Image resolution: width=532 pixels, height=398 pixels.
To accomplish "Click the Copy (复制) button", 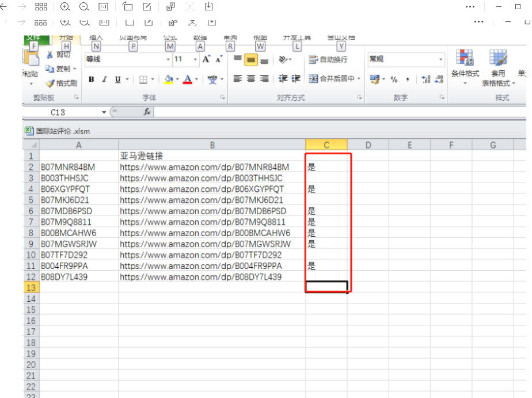I will (x=60, y=69).
